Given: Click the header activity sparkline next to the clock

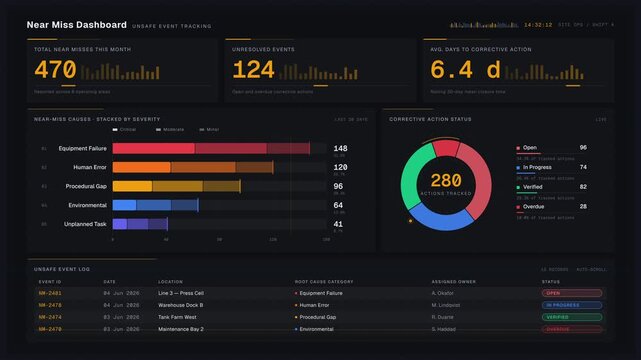Looking at the screenshot, I should pyautogui.click(x=484, y=25).
